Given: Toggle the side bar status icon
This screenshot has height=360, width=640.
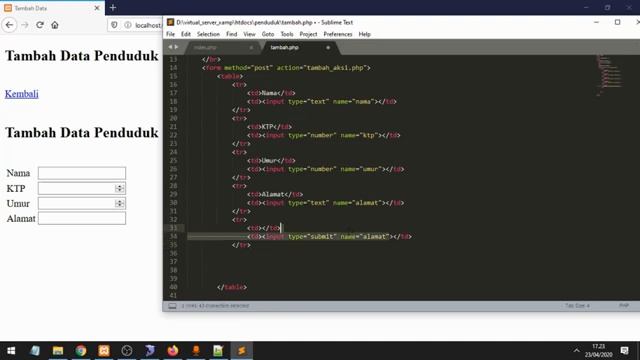Looking at the screenshot, I should [x=172, y=306].
